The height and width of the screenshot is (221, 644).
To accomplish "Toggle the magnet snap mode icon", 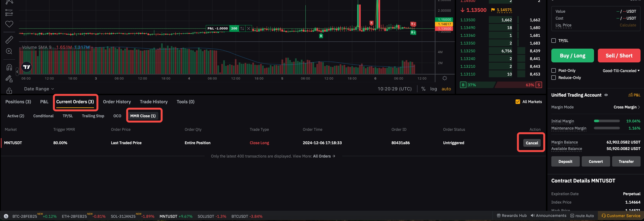I will click(x=9, y=67).
